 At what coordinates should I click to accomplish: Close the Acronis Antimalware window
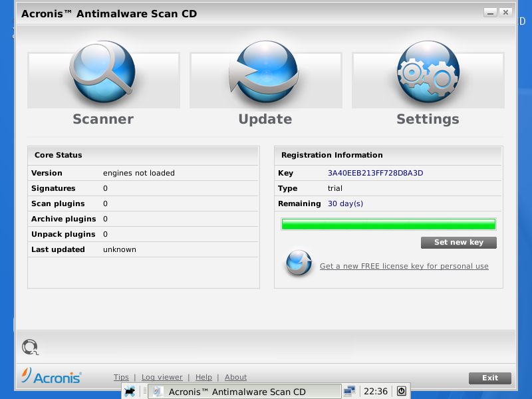click(x=505, y=13)
